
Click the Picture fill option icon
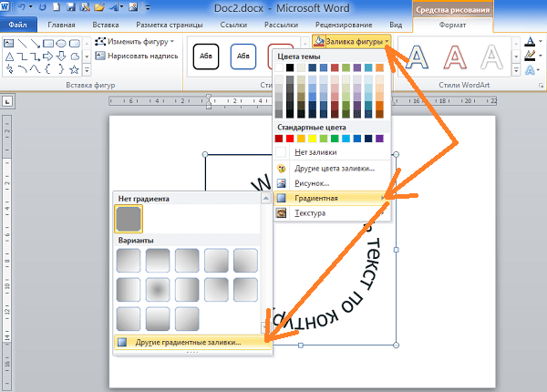point(281,183)
